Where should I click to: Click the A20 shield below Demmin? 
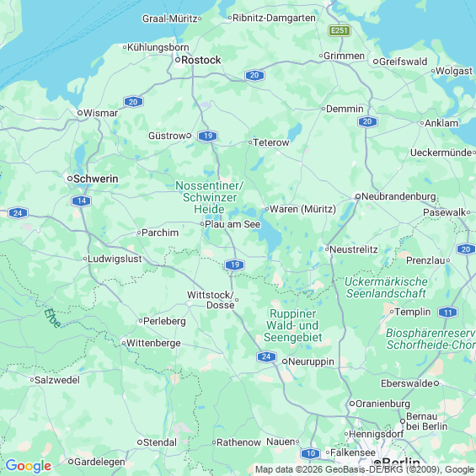click(367, 121)
